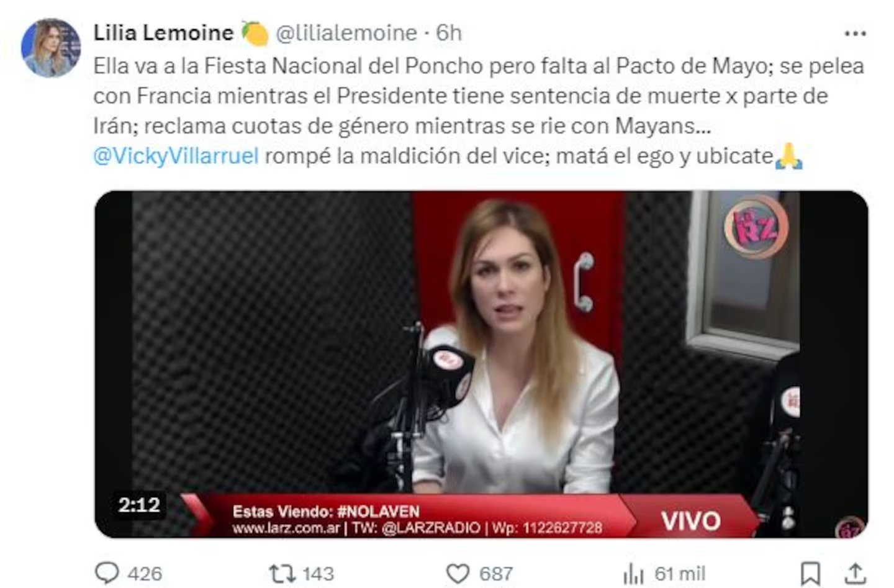Screen dimensions: 894x588
Task: Open the three-dot more options menu
Action: [855, 34]
